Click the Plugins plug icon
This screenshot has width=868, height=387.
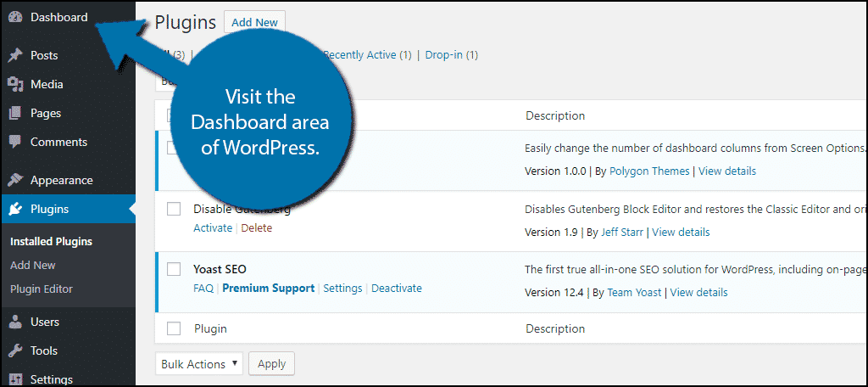pos(15,209)
